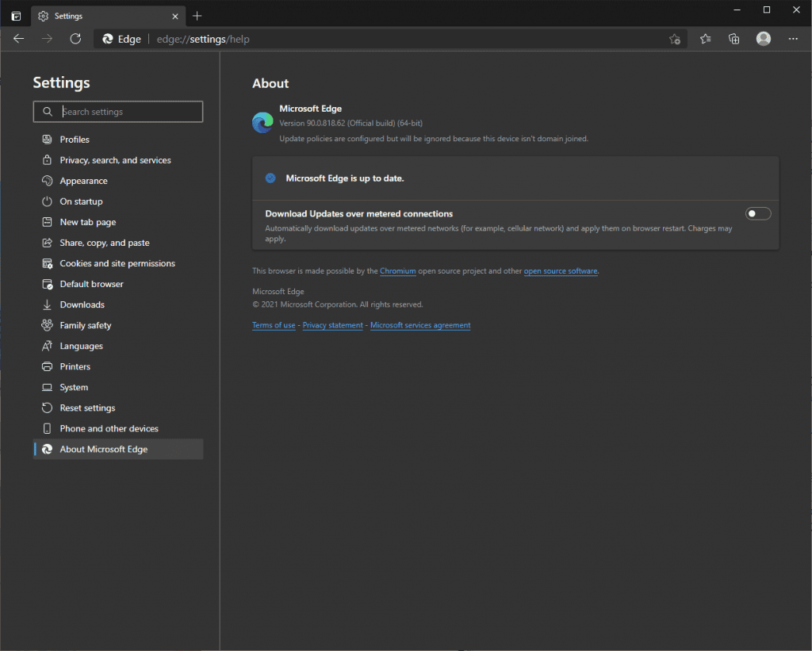Open the Favorites list icon
812x651 pixels.
coord(705,39)
